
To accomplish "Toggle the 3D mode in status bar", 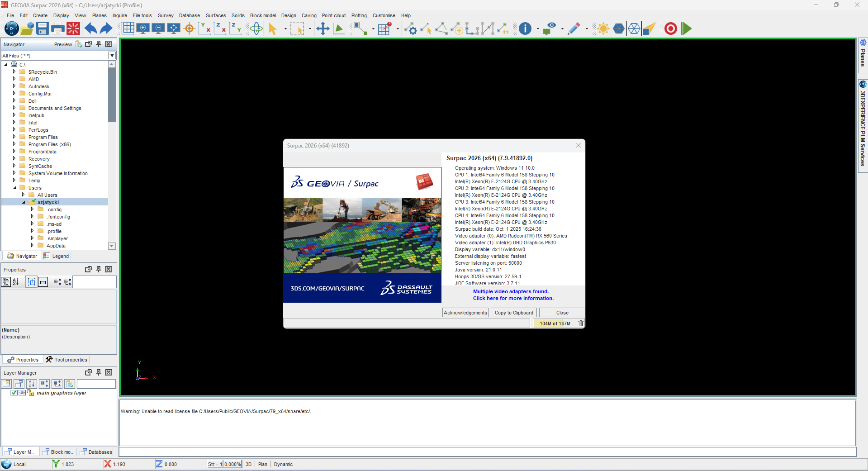I will [x=248, y=464].
